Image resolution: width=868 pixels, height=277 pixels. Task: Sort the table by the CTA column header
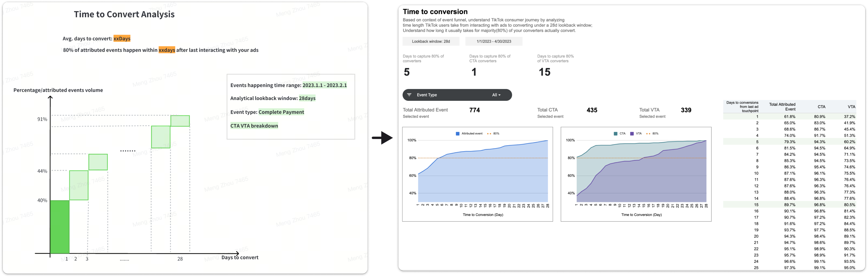tap(821, 107)
